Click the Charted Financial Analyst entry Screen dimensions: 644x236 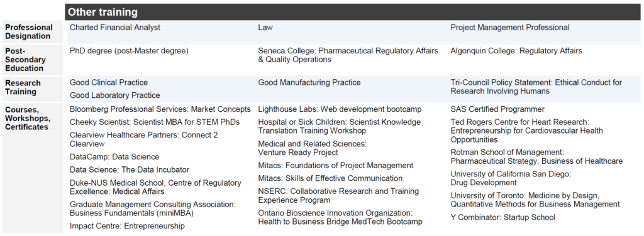point(115,28)
